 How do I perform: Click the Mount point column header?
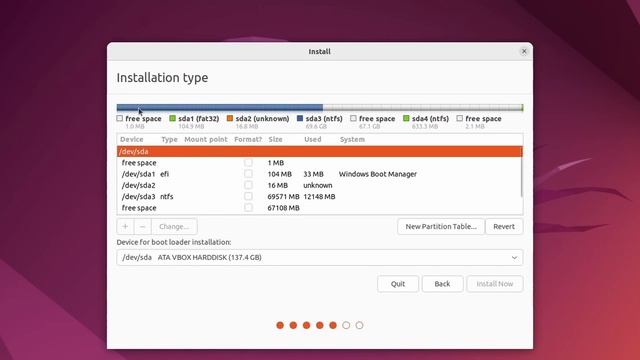tap(206, 140)
